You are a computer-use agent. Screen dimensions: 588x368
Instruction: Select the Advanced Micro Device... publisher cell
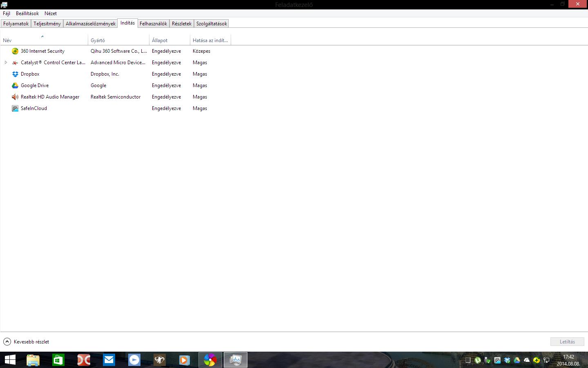click(x=118, y=63)
